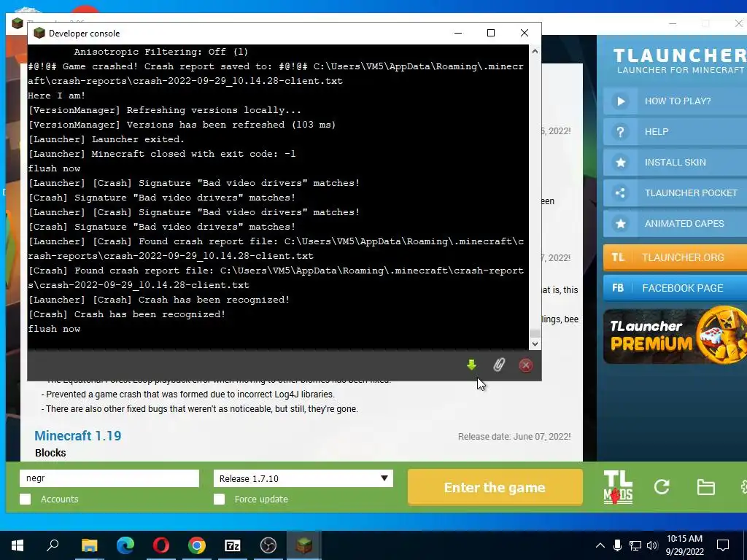This screenshot has width=747, height=560.
Task: Open the HELP sidebar button
Action: point(675,132)
